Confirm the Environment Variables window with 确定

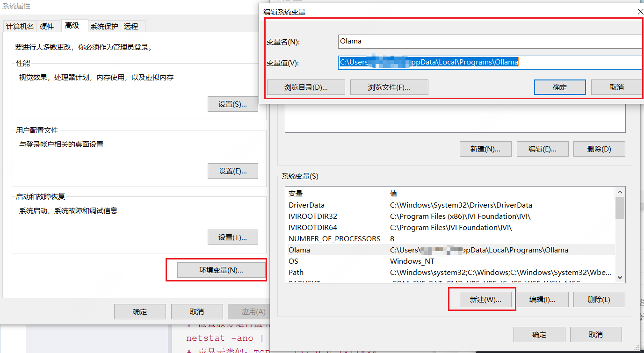(539, 335)
